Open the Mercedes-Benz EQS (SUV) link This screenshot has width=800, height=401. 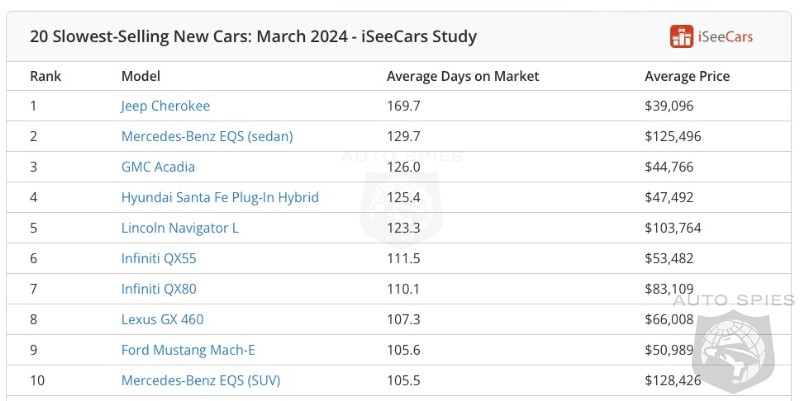(x=203, y=380)
